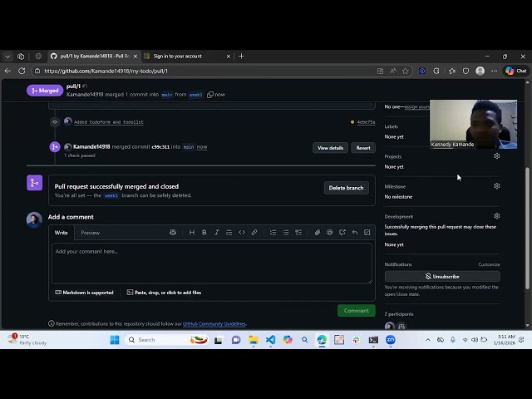Click the main branch label in header
532x399 pixels.
(166, 95)
